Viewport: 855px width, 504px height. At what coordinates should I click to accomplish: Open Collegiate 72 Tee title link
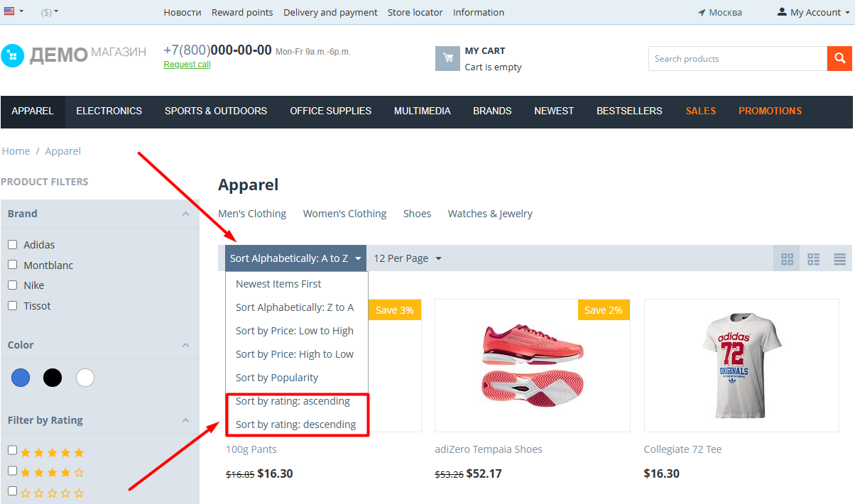[683, 449]
